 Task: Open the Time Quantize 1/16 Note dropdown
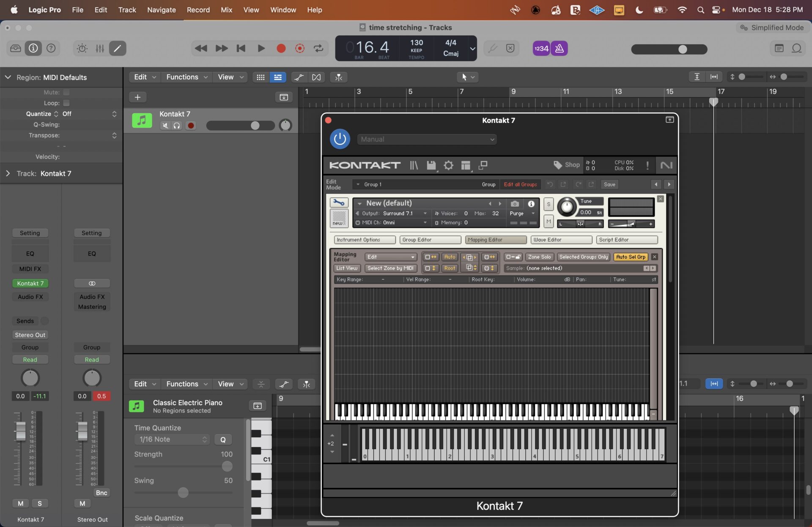coord(172,440)
